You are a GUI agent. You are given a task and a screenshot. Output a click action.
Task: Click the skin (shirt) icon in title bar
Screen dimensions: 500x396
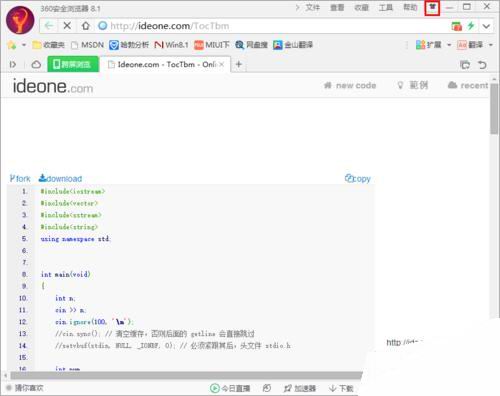432,8
